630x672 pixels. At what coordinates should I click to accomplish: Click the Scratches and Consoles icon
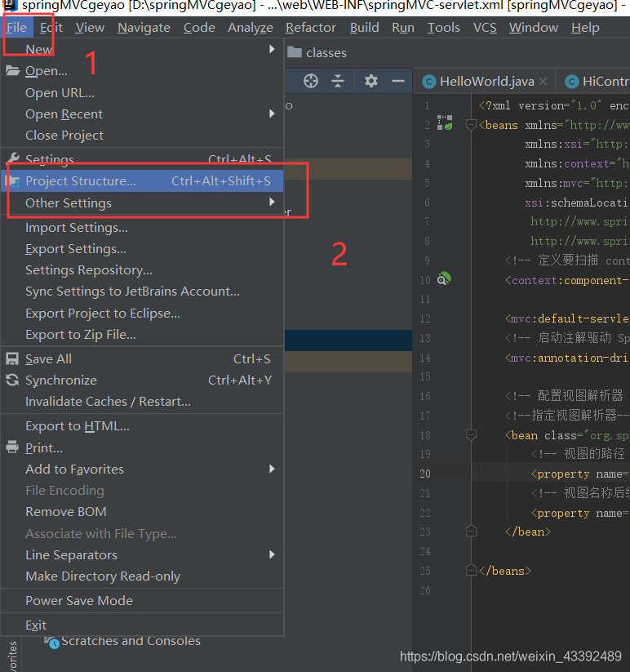(52, 642)
